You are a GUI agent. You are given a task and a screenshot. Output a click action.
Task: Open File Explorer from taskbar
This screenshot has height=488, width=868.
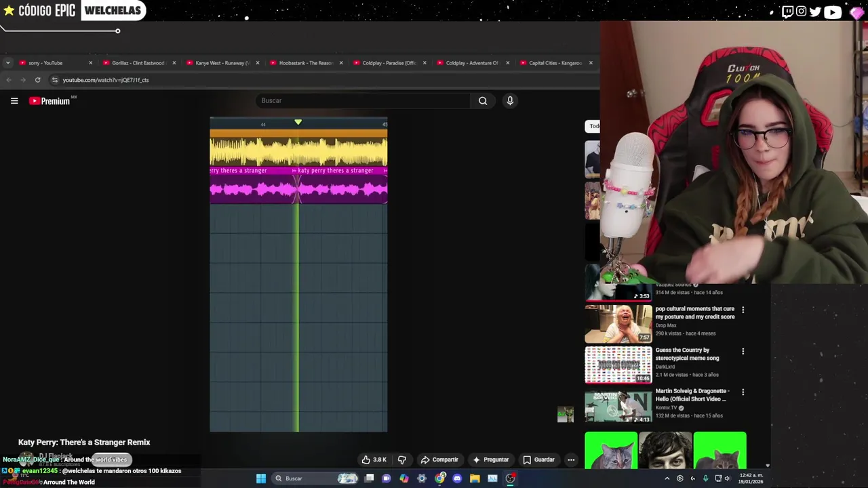[x=475, y=479]
